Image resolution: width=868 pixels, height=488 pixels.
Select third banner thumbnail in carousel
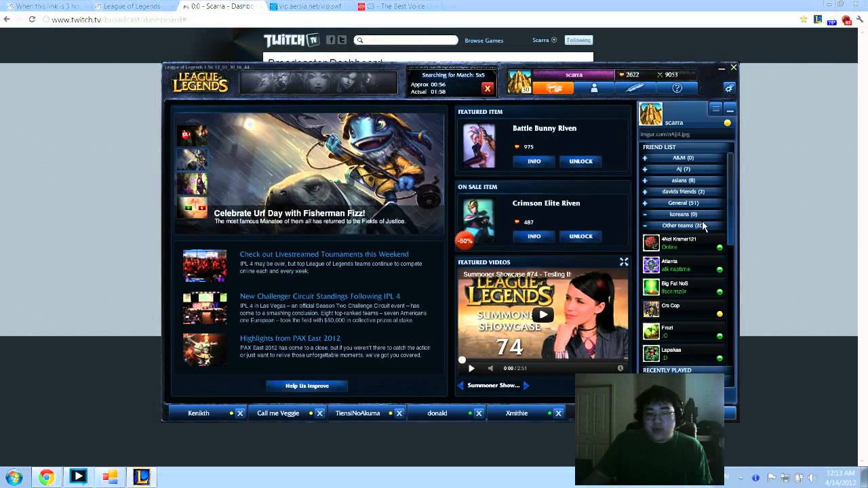(193, 184)
